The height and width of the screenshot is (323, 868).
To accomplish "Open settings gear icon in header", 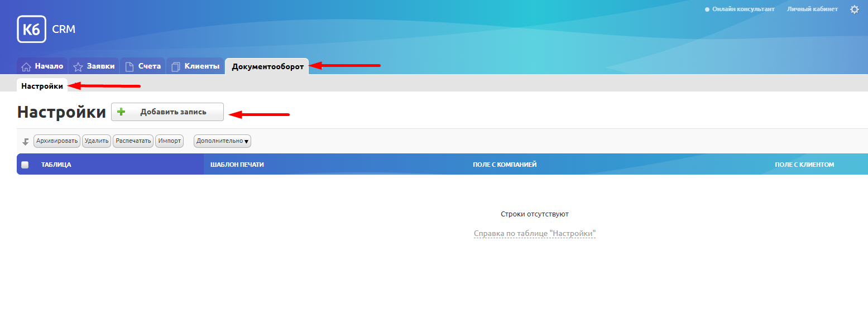I will pyautogui.click(x=854, y=9).
